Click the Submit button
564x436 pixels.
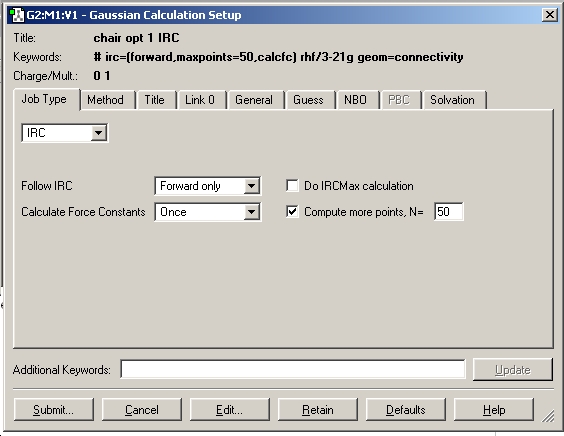[x=54, y=409]
